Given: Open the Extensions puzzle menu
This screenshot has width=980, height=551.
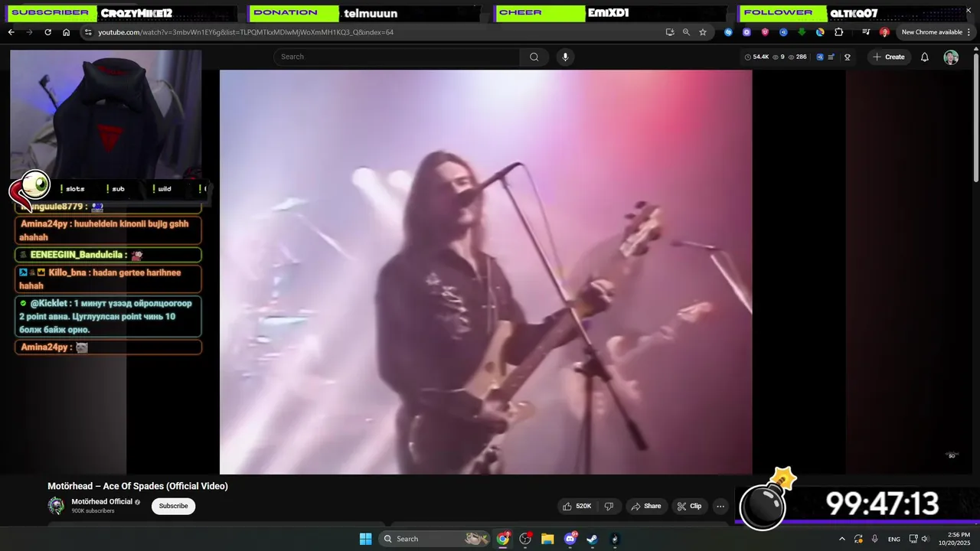Looking at the screenshot, I should (838, 32).
